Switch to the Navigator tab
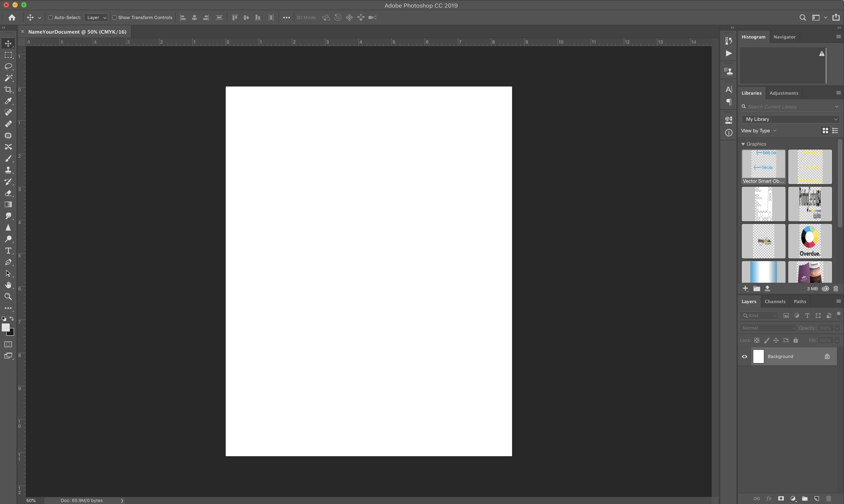Image resolution: width=844 pixels, height=504 pixels. pyautogui.click(x=784, y=37)
